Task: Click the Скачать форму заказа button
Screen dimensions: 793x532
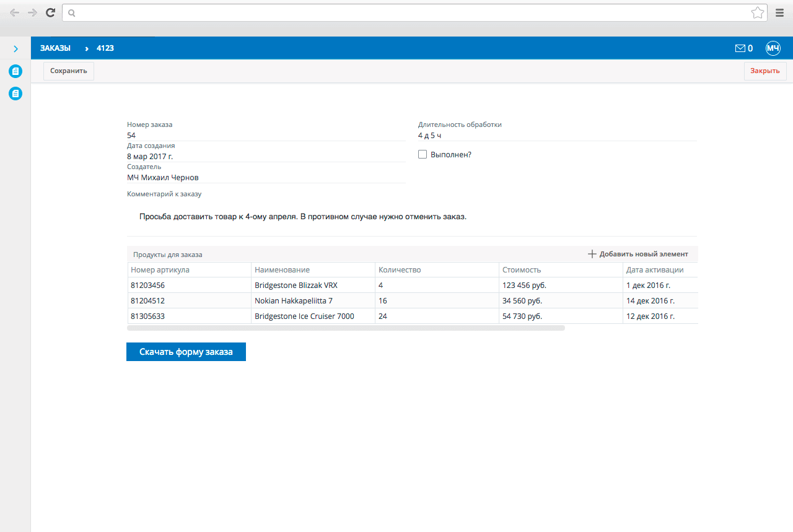Action: [186, 352]
